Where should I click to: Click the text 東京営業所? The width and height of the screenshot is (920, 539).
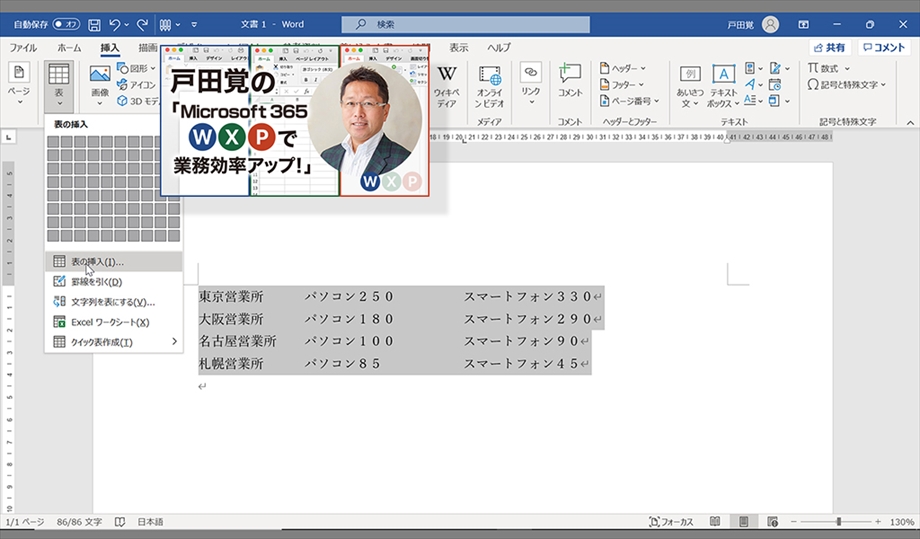pos(231,297)
